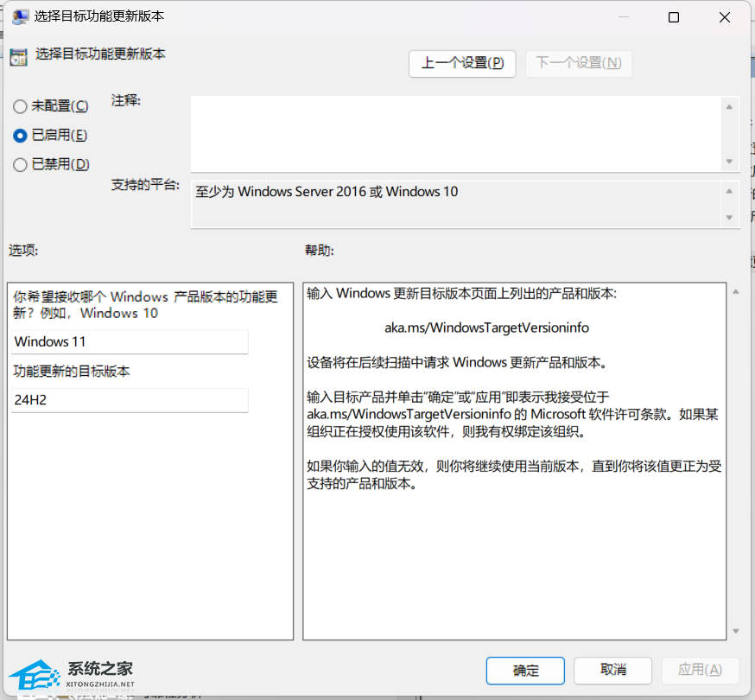This screenshot has width=755, height=700.
Task: Click the help pane scroll-up arrow
Action: coord(736,292)
